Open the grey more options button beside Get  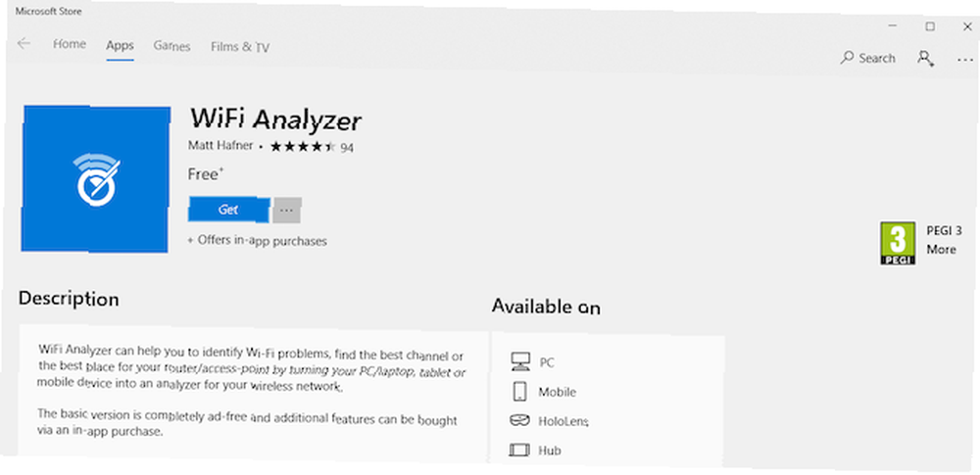[x=287, y=211]
